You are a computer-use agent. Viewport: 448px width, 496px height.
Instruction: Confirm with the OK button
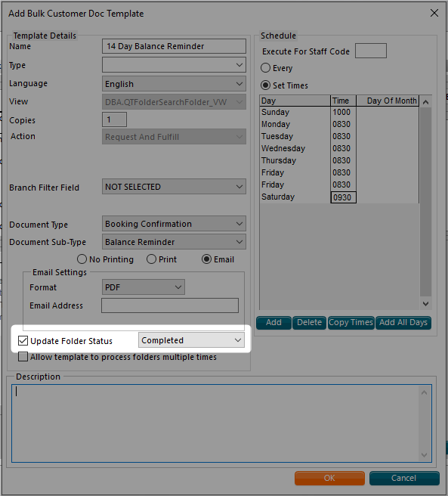(x=329, y=478)
